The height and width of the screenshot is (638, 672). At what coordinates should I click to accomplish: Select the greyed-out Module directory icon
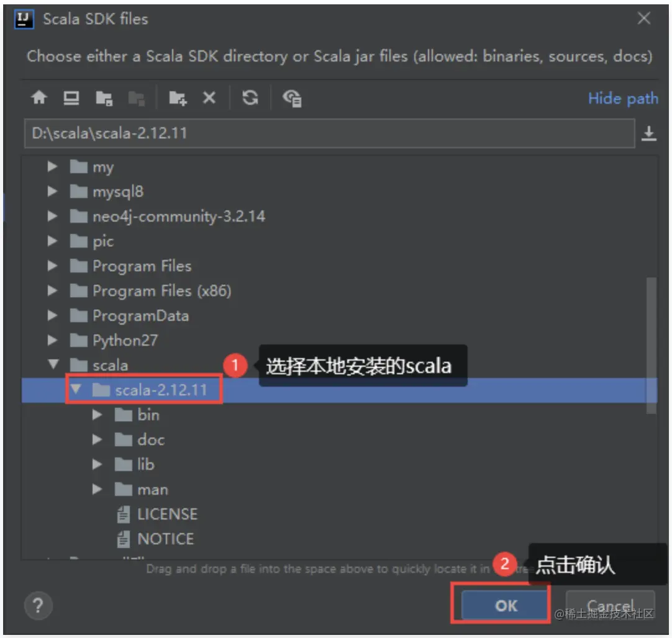pyautogui.click(x=136, y=99)
